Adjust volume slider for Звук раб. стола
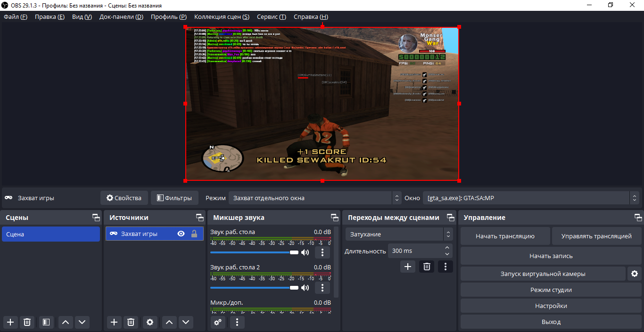 tap(254, 252)
